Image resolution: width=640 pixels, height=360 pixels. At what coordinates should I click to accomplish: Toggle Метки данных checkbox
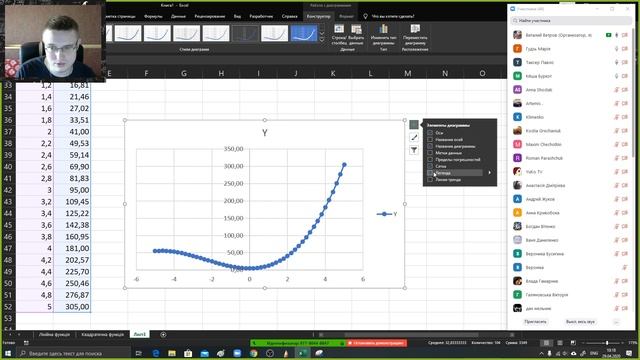(430, 153)
